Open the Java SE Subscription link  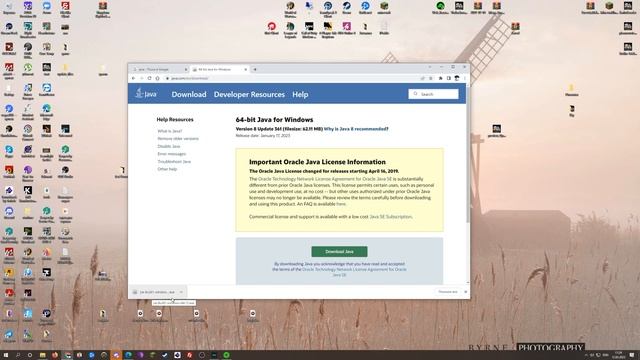pos(391,217)
